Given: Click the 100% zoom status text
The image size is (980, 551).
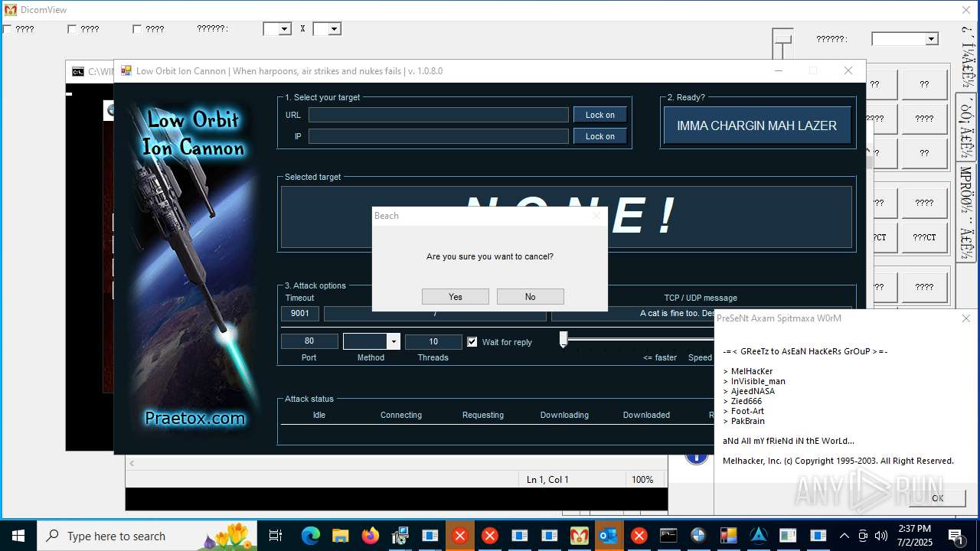Looking at the screenshot, I should tap(642, 480).
